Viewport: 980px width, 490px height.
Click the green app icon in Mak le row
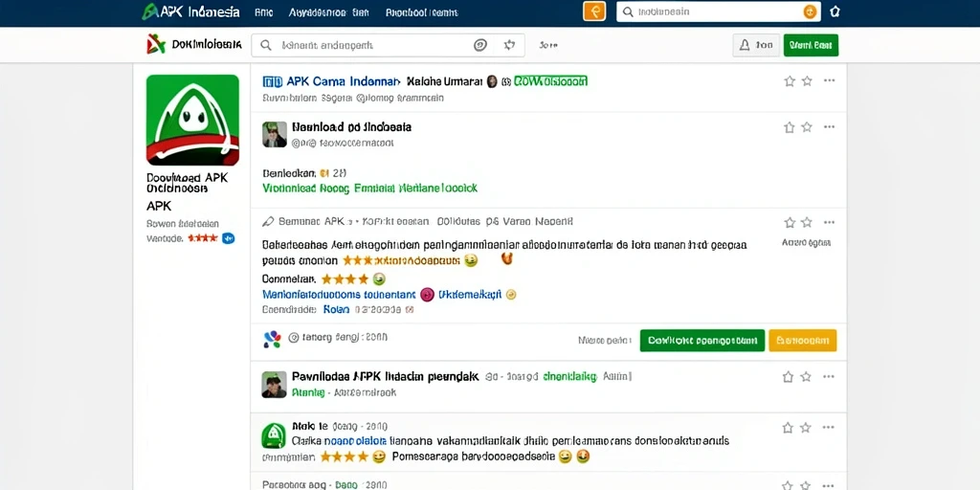pos(273,435)
